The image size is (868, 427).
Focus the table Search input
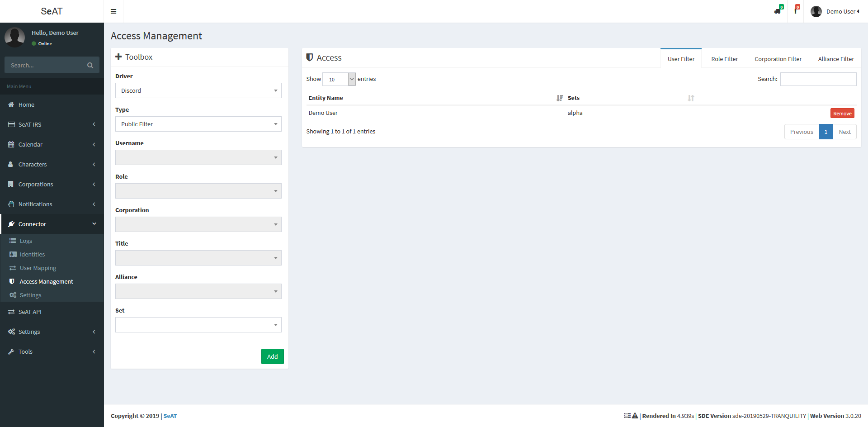pyautogui.click(x=818, y=79)
